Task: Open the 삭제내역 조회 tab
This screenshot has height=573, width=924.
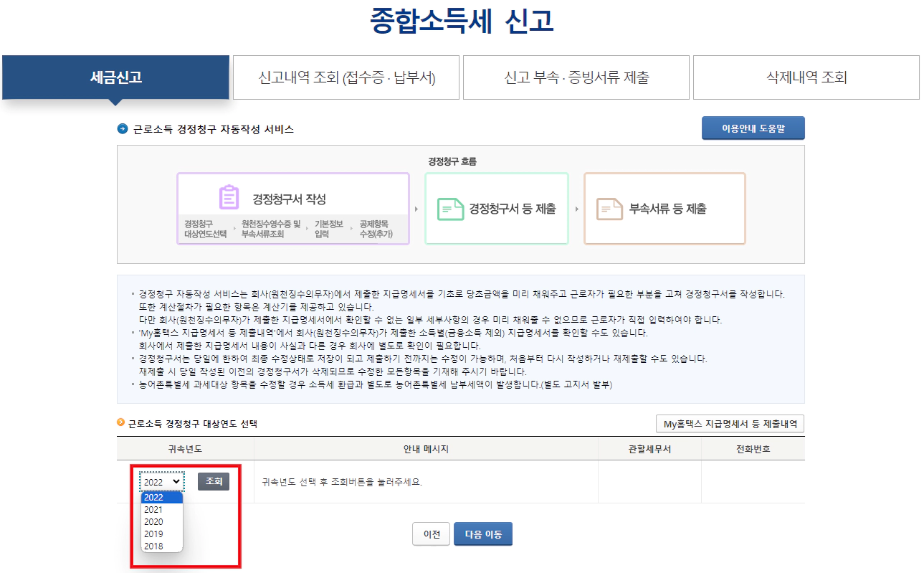Action: (806, 77)
